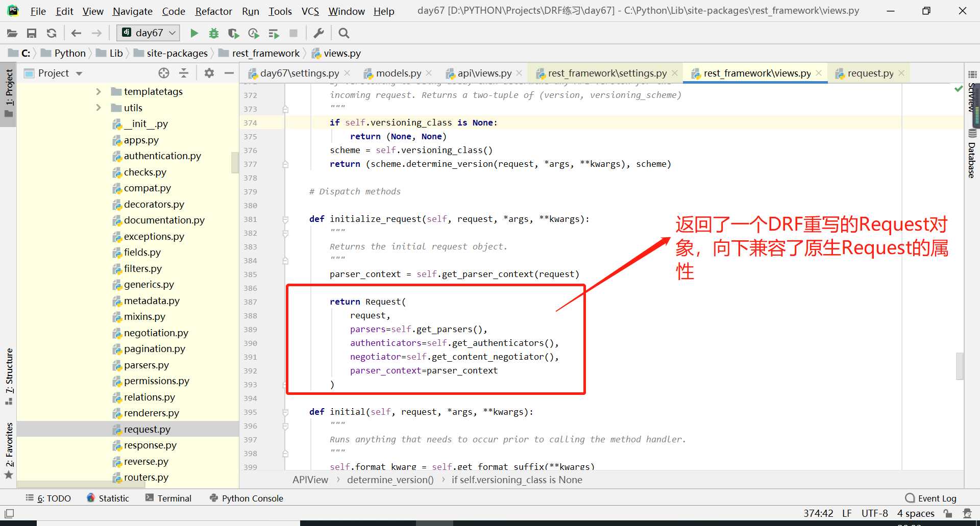Open the Event Log

(x=930, y=498)
